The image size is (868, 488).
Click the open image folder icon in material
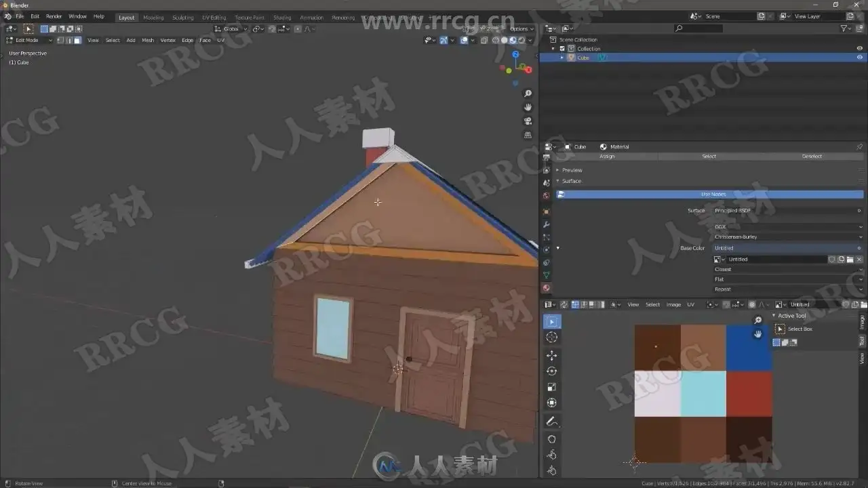[850, 259]
